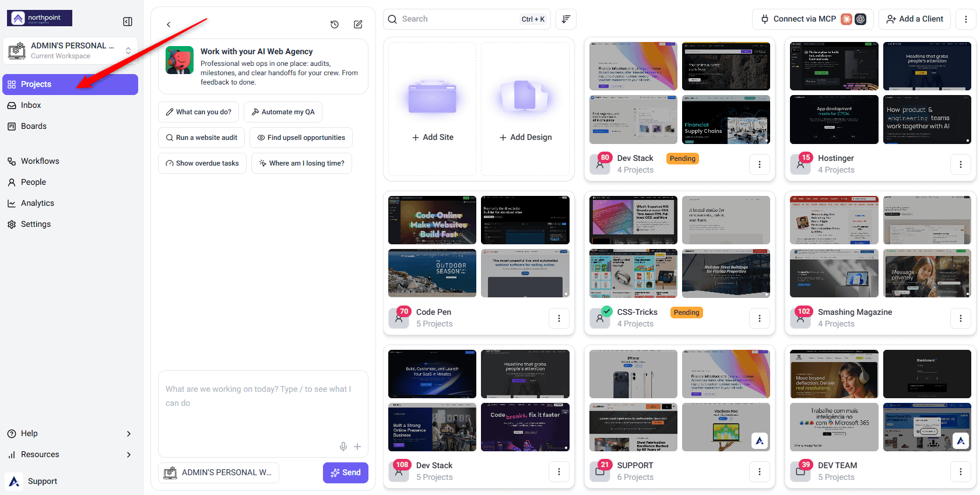Click the Code Pen avatar with 70 badge

coord(399,318)
